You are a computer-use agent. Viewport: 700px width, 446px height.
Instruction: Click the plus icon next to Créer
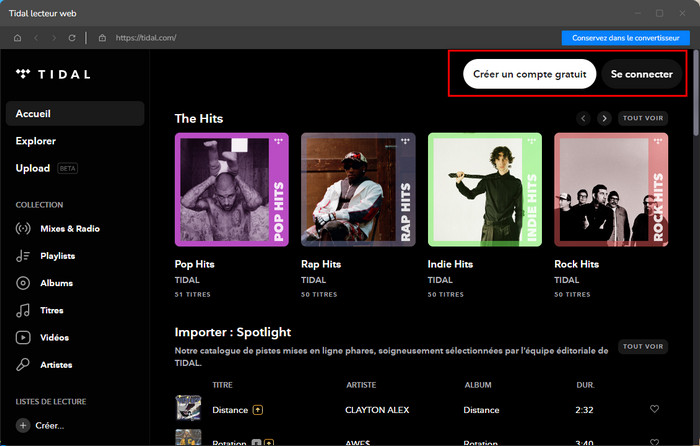(x=23, y=425)
